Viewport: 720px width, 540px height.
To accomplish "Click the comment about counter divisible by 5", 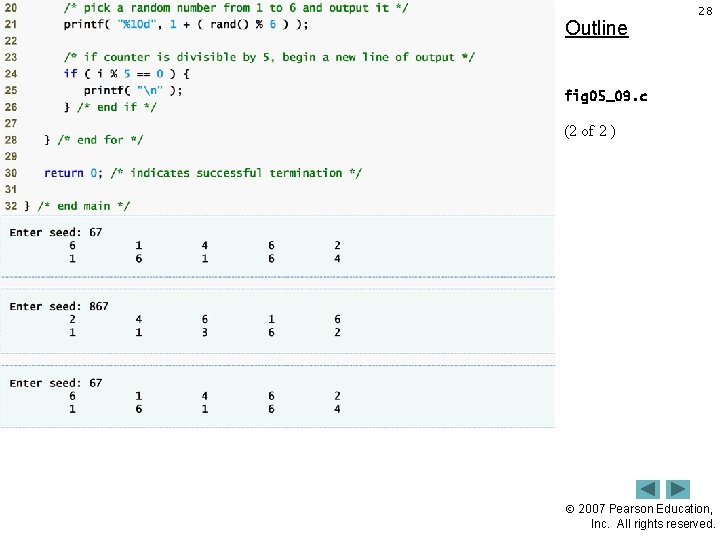I will tap(269, 57).
